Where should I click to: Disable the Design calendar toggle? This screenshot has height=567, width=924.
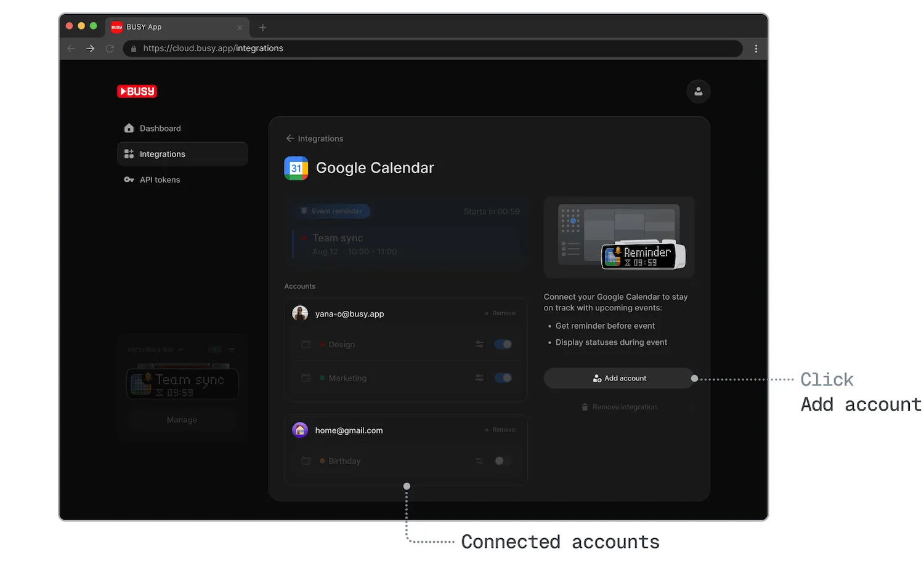click(503, 344)
